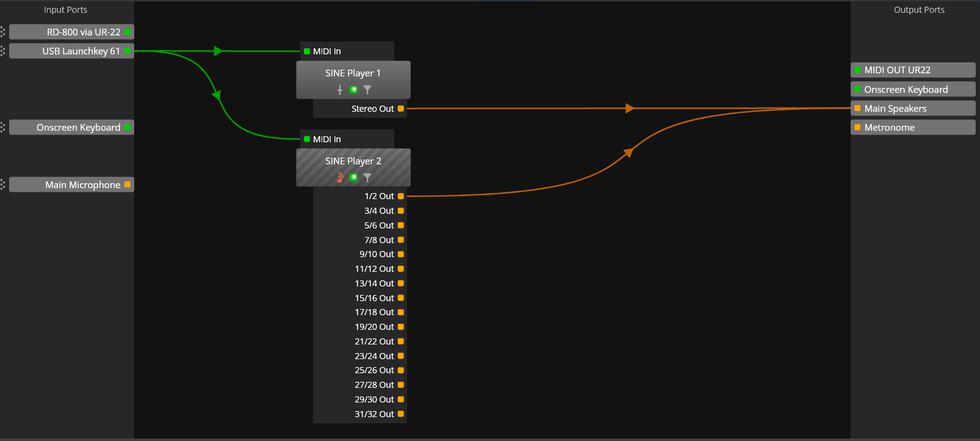The height and width of the screenshot is (441, 980).
Task: Select the Main Speakers output port
Action: coord(913,108)
